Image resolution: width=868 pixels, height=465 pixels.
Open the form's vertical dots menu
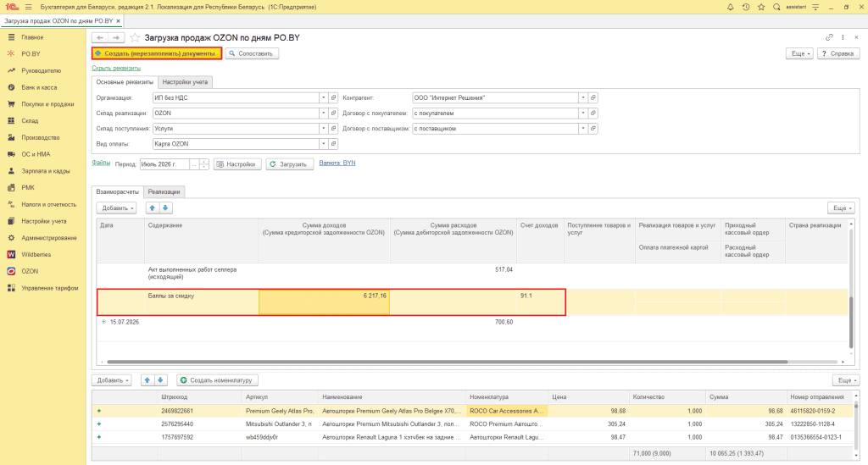[x=843, y=37]
